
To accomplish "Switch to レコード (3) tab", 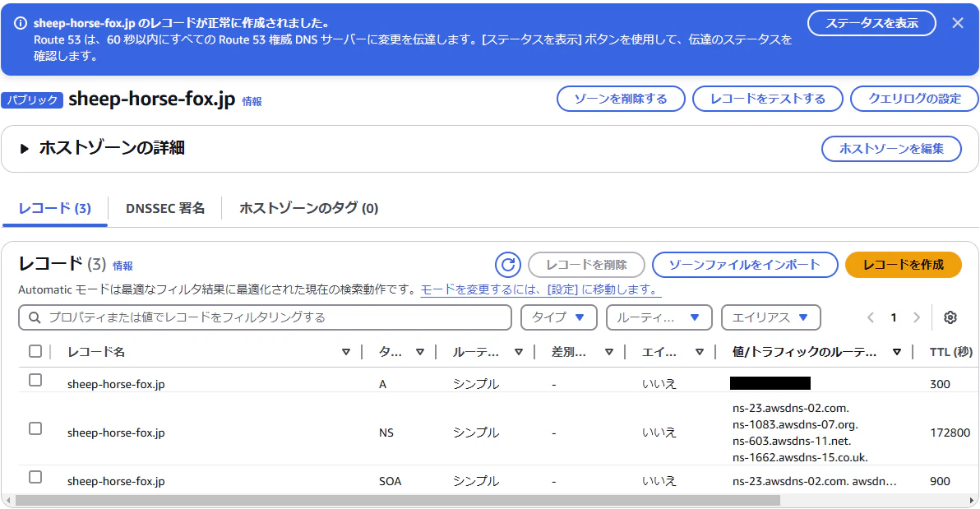I will (55, 208).
